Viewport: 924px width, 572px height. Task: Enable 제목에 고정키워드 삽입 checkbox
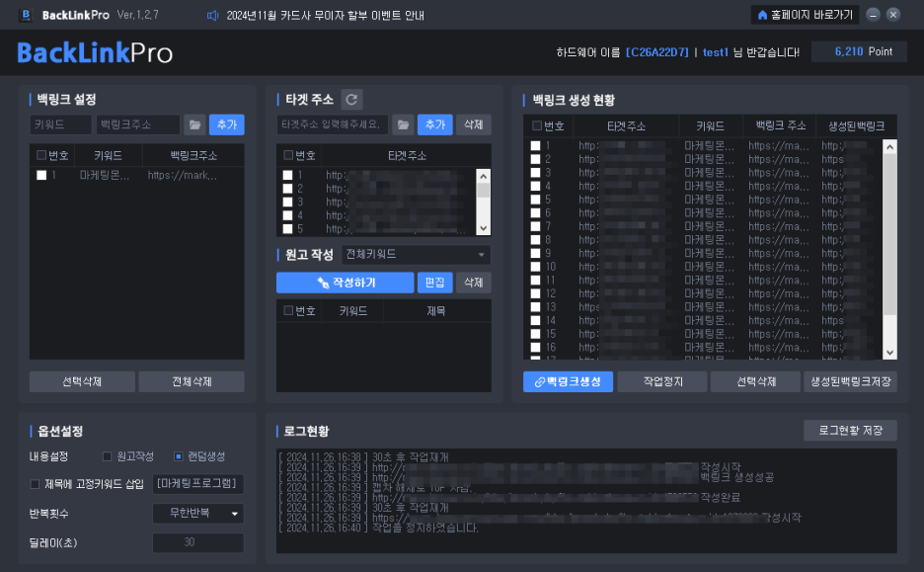(x=35, y=484)
